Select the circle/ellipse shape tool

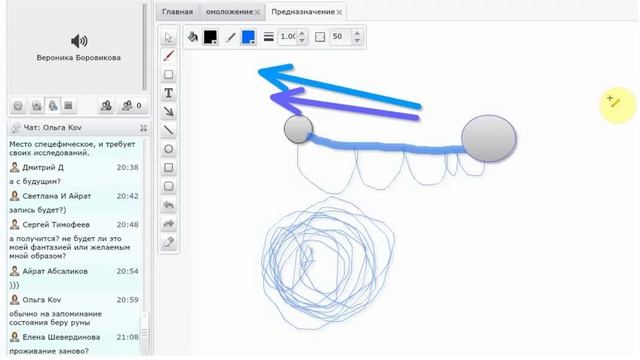tap(169, 149)
